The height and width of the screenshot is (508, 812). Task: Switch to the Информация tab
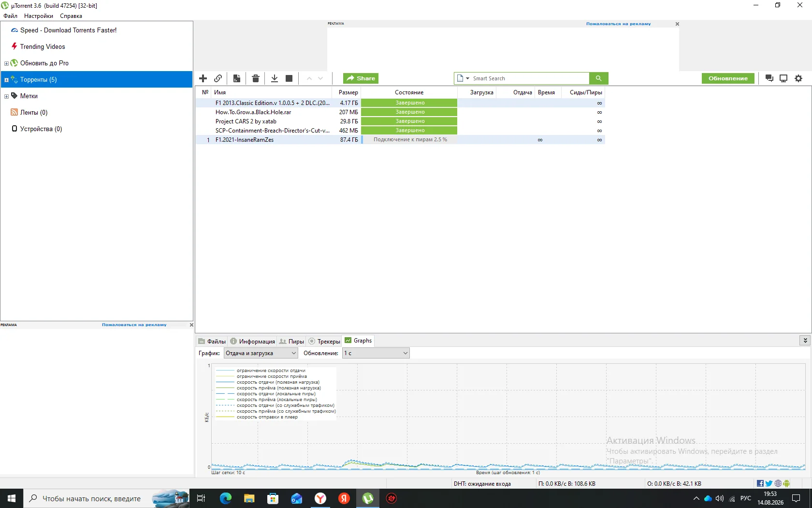[252, 341]
